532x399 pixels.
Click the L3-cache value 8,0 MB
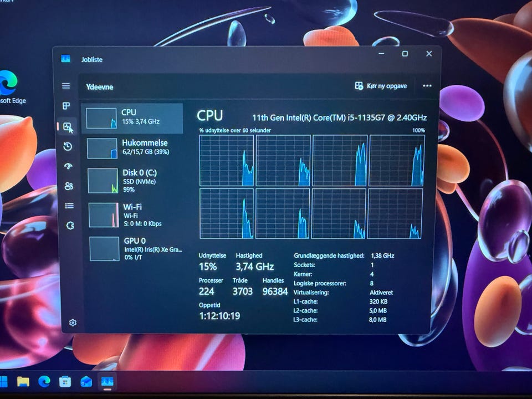click(377, 320)
